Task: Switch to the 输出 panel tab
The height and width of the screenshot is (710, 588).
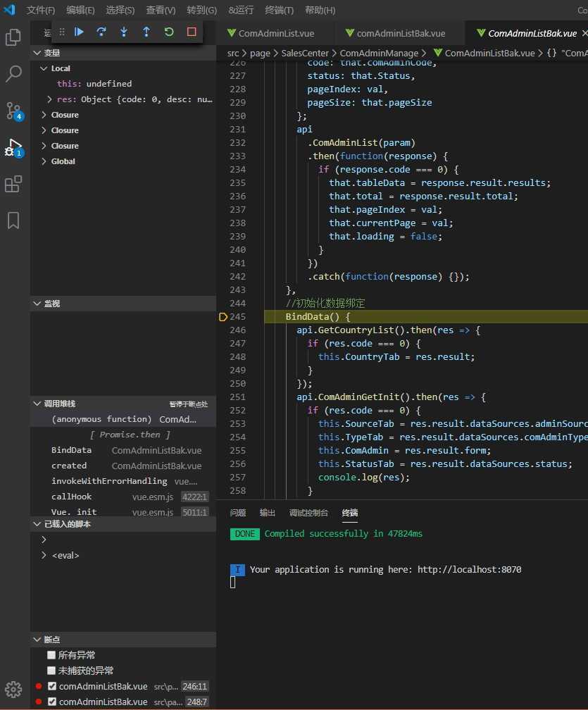Action: pos(267,513)
